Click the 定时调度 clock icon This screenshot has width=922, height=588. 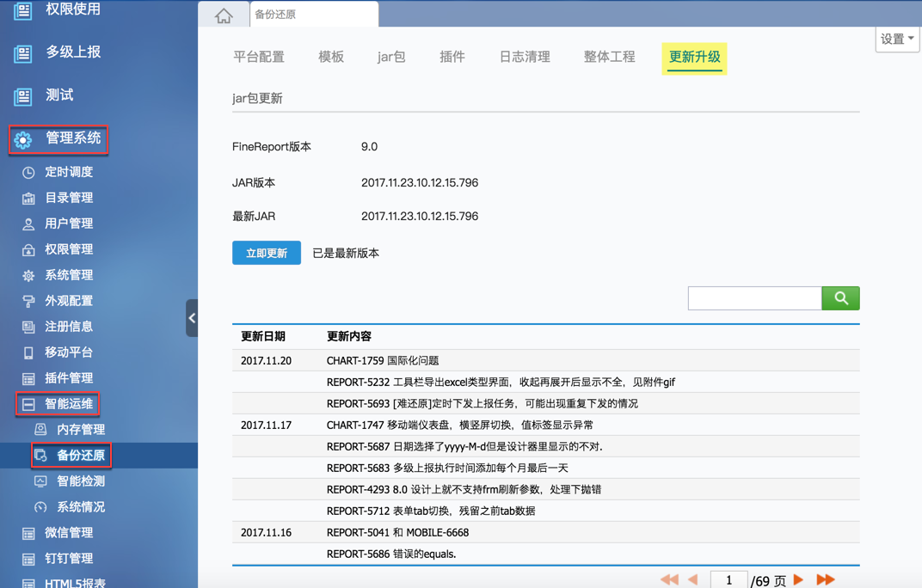pyautogui.click(x=28, y=173)
